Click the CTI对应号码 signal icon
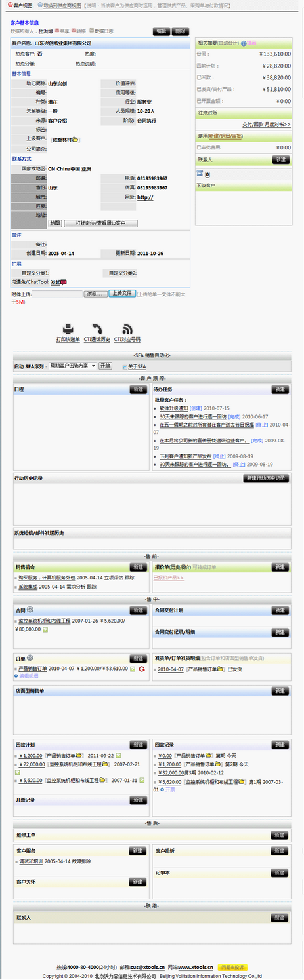 (x=127, y=330)
